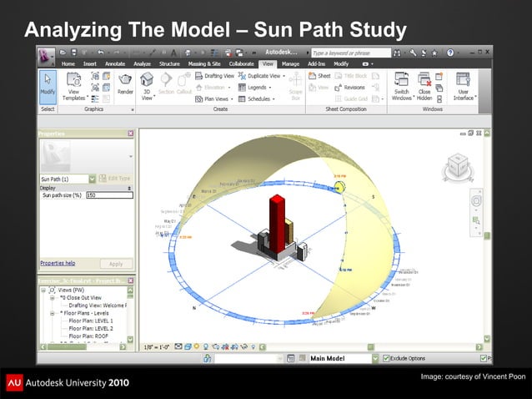Screen dimensions: 532x399
Task: Select the red tower mass in model
Action: [277, 224]
